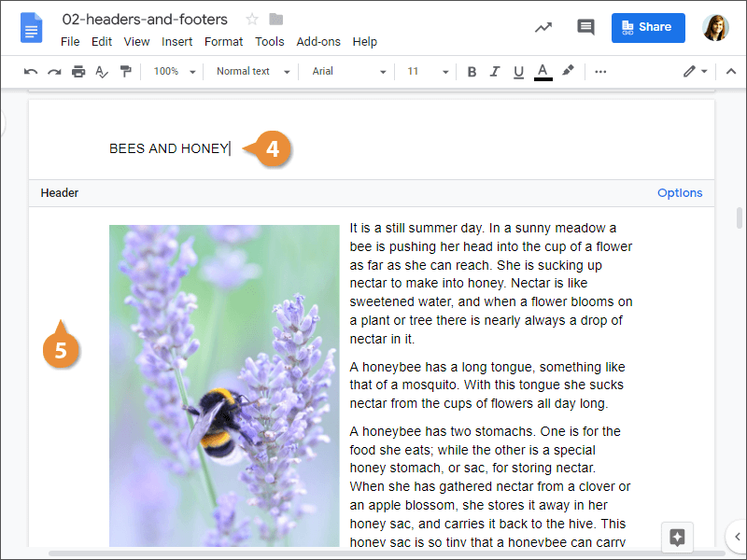Run spelling and grammar check
The image size is (747, 560).
coord(103,72)
